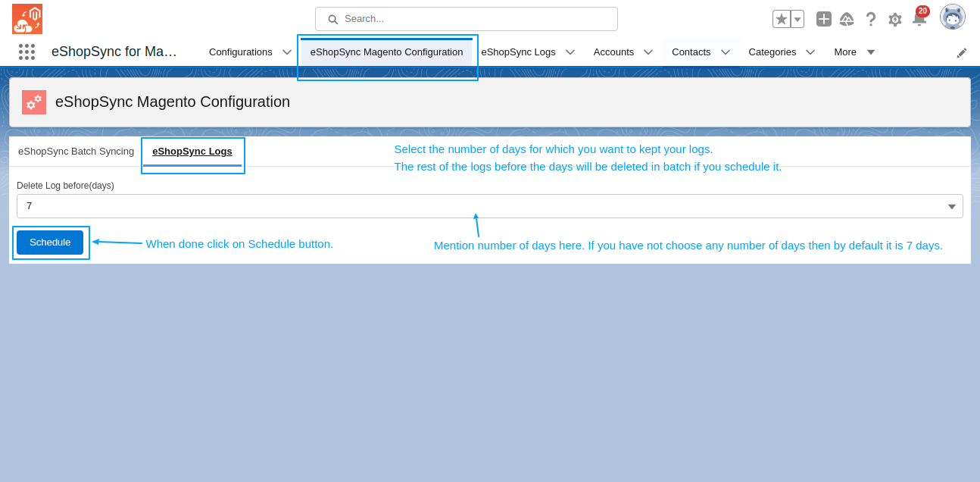Switch to the eShopSync Batch Syncing tab
The width and height of the screenshot is (980, 482).
(76, 151)
